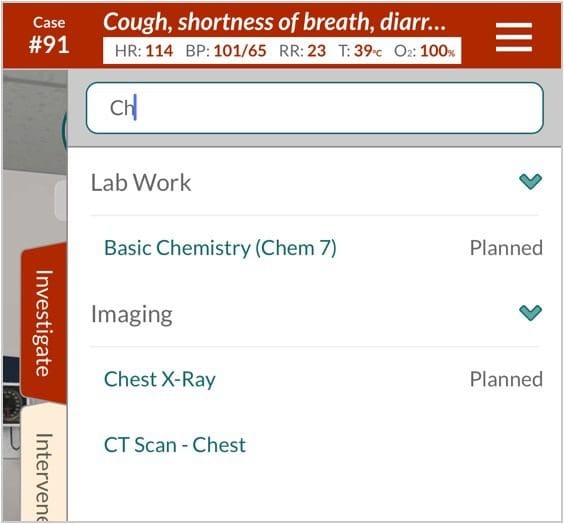Image resolution: width=564 pixels, height=524 pixels.
Task: Click the Imaging heading
Action: [x=132, y=314]
